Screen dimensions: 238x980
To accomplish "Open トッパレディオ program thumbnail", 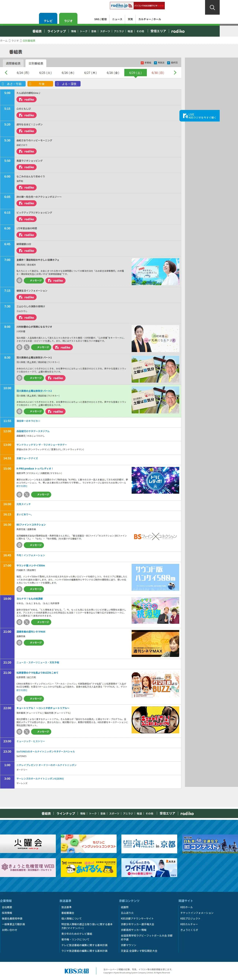I will 155,480.
